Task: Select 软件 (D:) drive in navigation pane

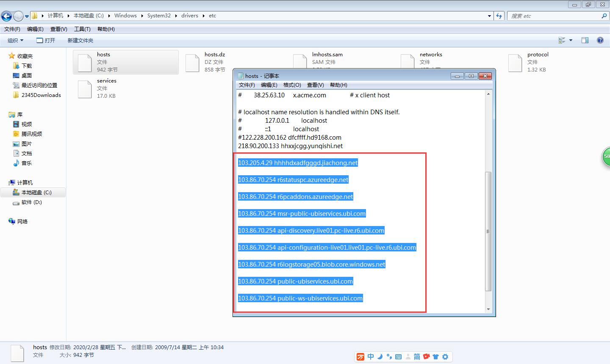Action: (x=32, y=202)
